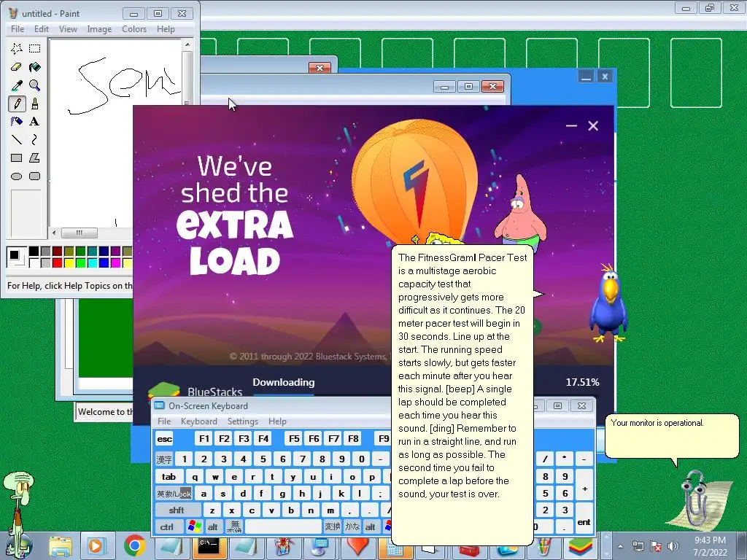The height and width of the screenshot is (560, 747).
Task: Open the Keyboard menu in On-Screen Keyboard
Action: click(198, 421)
